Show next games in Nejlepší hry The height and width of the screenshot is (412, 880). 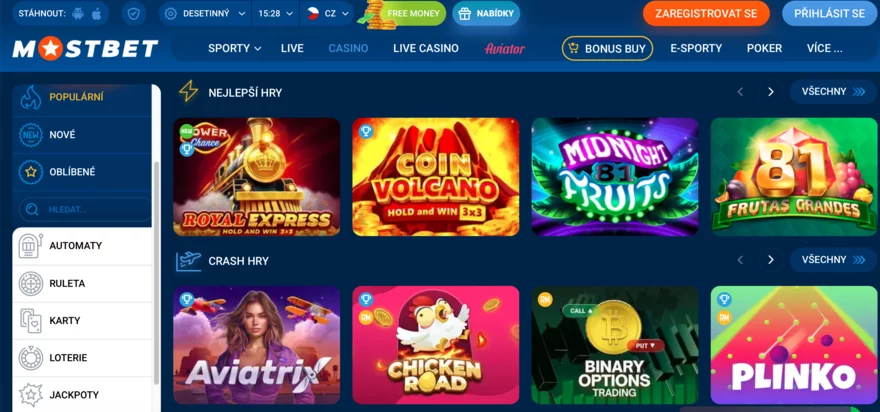point(771,91)
